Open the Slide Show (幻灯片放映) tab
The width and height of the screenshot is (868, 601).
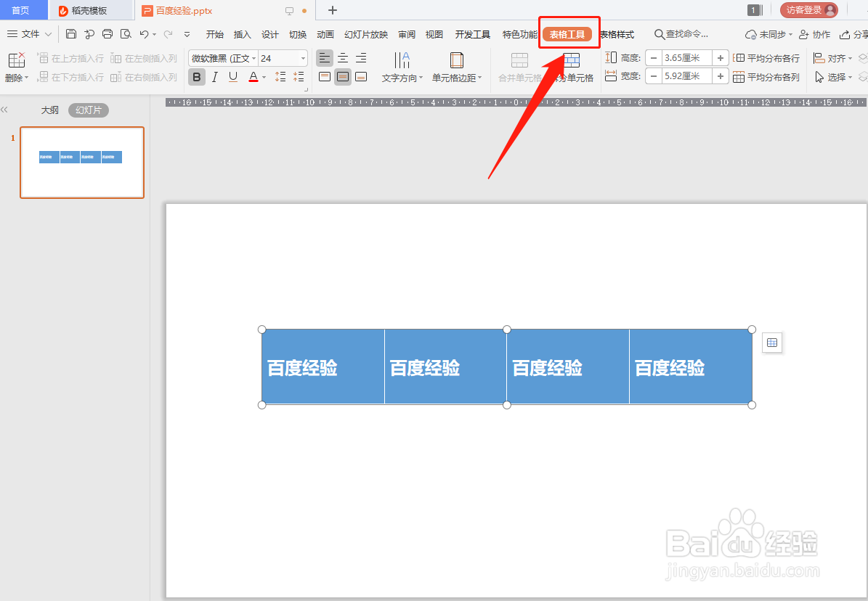tap(366, 34)
